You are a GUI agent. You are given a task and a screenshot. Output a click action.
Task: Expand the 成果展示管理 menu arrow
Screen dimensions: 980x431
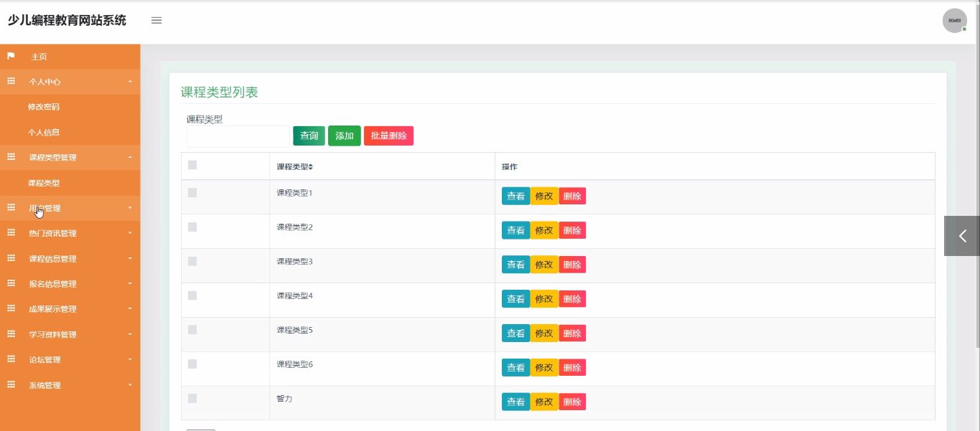coord(130,308)
